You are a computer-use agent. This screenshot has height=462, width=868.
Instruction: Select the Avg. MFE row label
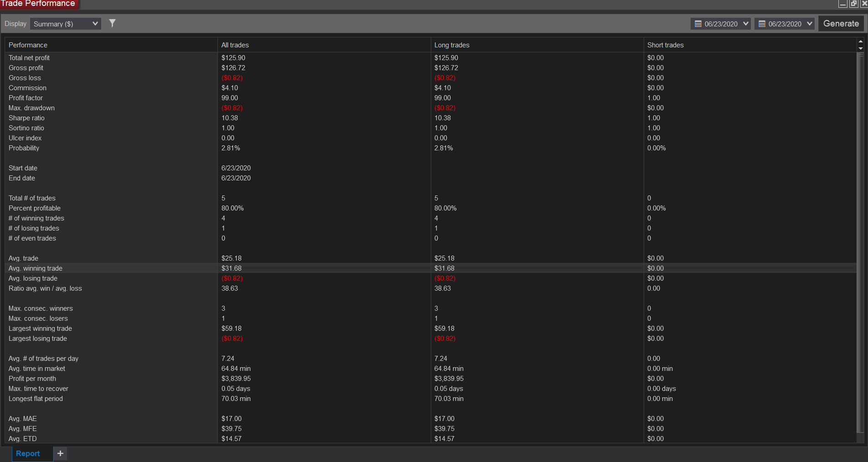(x=23, y=429)
